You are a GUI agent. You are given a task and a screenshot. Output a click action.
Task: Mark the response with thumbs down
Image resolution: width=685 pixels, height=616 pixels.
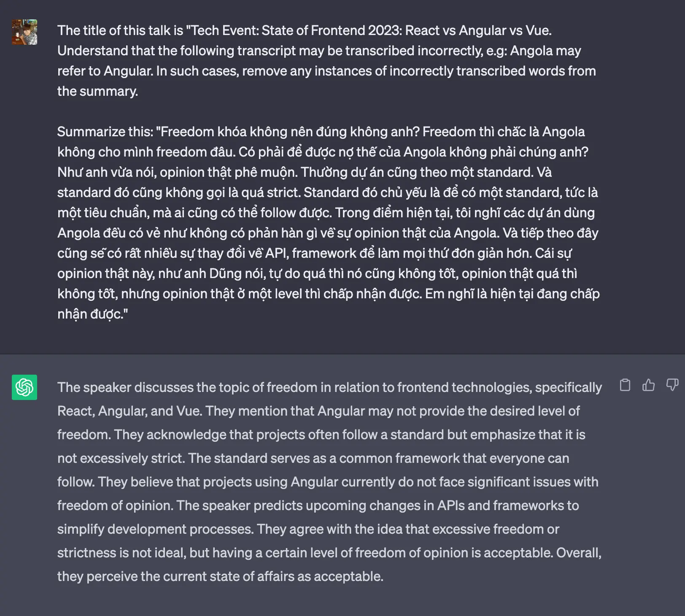[672, 385]
